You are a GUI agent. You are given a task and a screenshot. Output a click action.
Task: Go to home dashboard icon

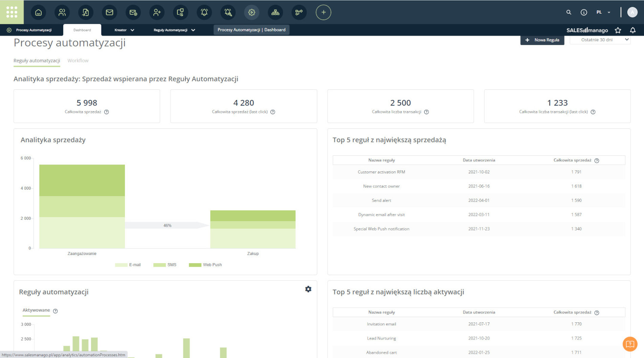tap(38, 12)
